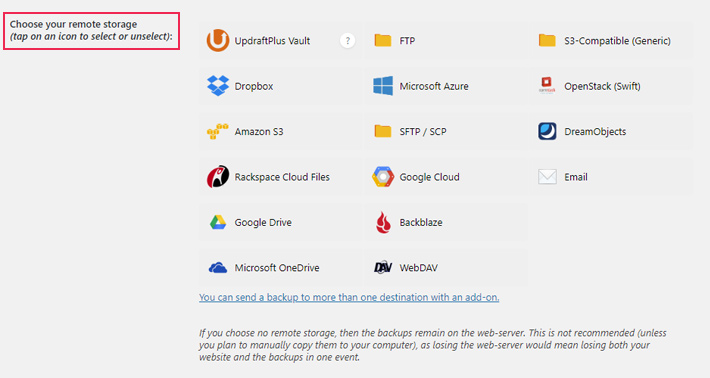Click the OpenStack (Swift) label text

[x=602, y=86]
